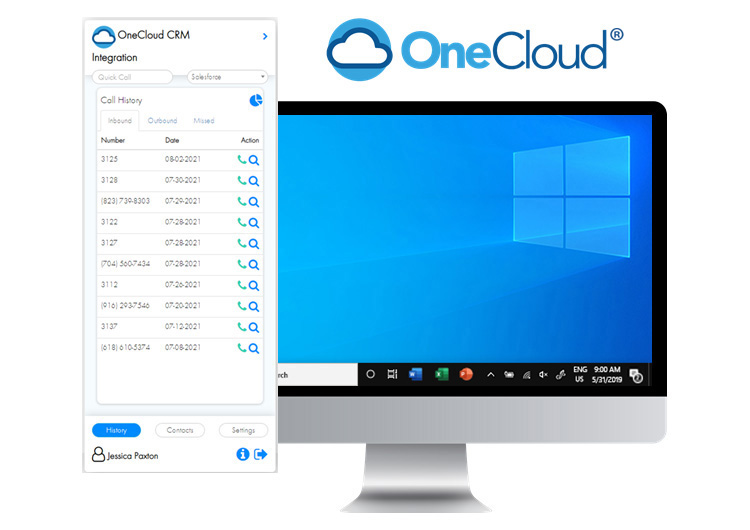Search record for number 3125
This screenshot has width=750, height=530.
pyautogui.click(x=254, y=160)
